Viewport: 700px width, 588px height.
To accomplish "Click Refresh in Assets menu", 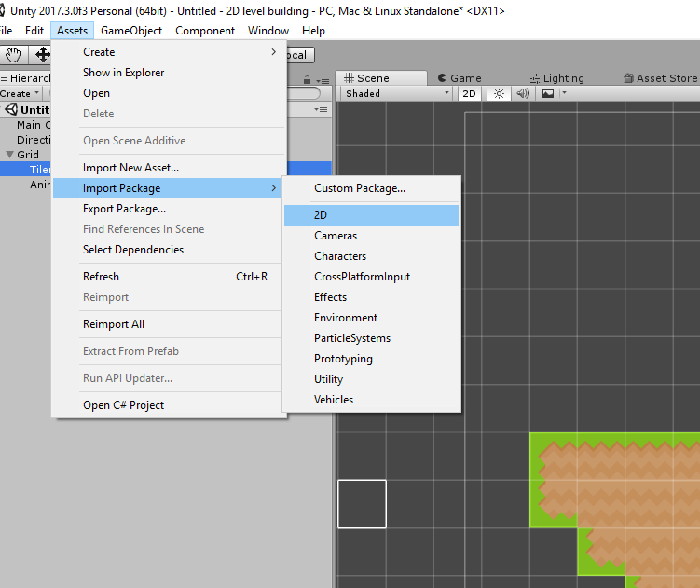I will [169, 277].
